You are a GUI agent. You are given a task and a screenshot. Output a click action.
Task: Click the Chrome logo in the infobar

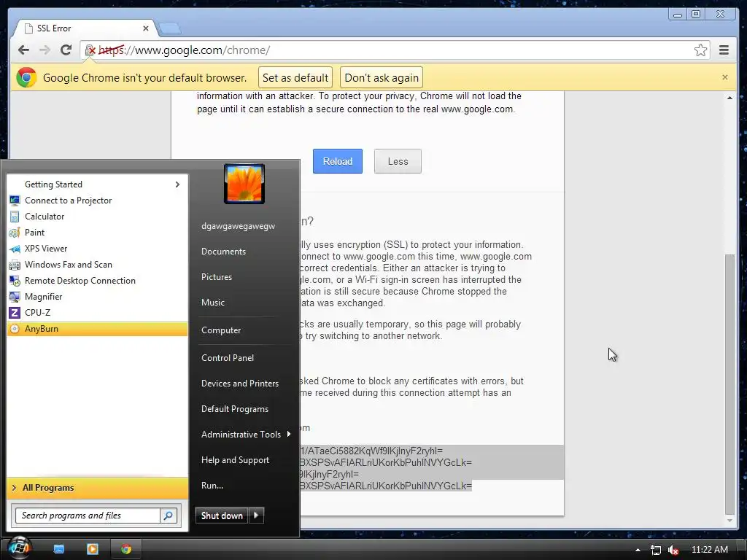26,77
